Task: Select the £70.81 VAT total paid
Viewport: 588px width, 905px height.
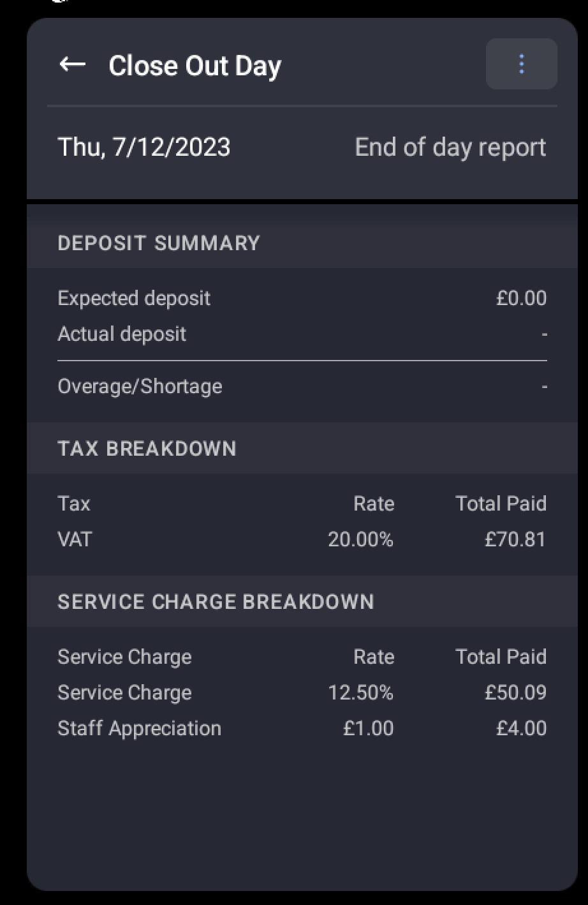Action: [515, 539]
